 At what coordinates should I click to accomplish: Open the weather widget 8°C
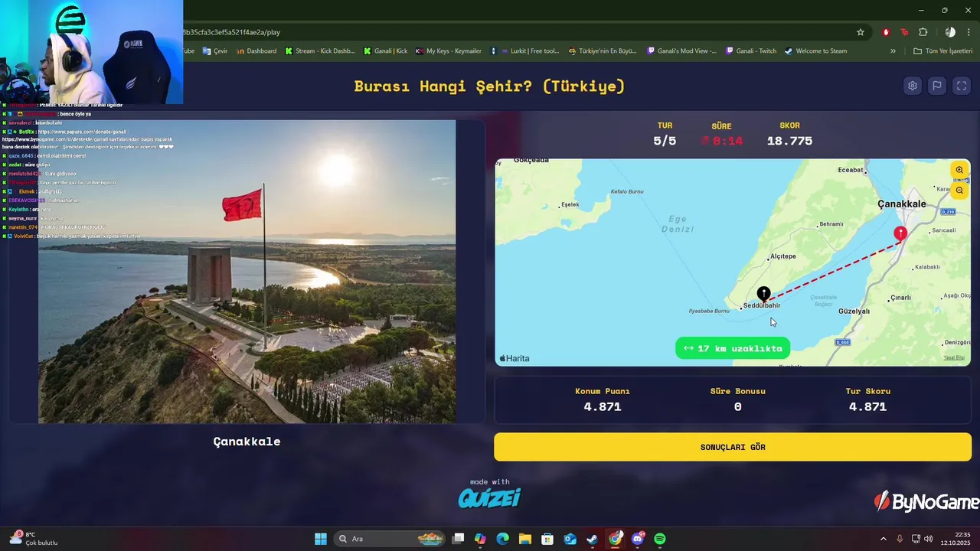pos(34,539)
